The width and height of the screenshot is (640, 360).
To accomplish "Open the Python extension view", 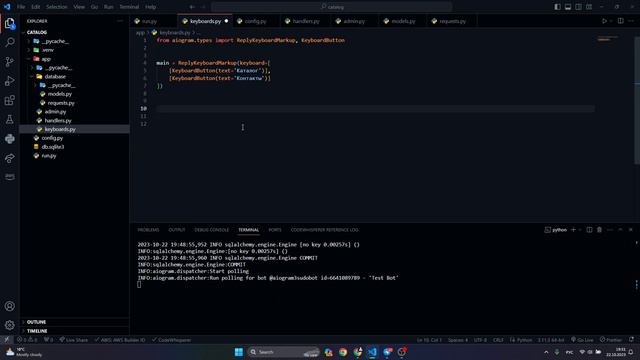I will point(9,139).
